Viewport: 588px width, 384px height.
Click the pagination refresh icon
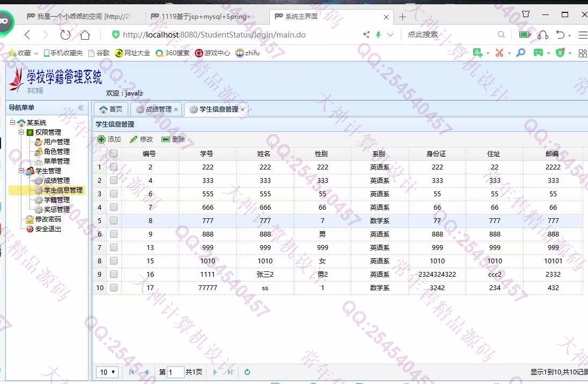[247, 372]
